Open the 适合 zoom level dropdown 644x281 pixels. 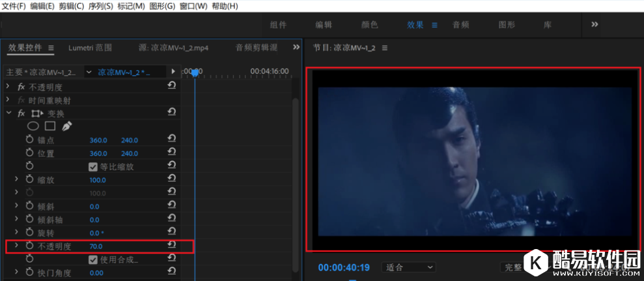[409, 267]
